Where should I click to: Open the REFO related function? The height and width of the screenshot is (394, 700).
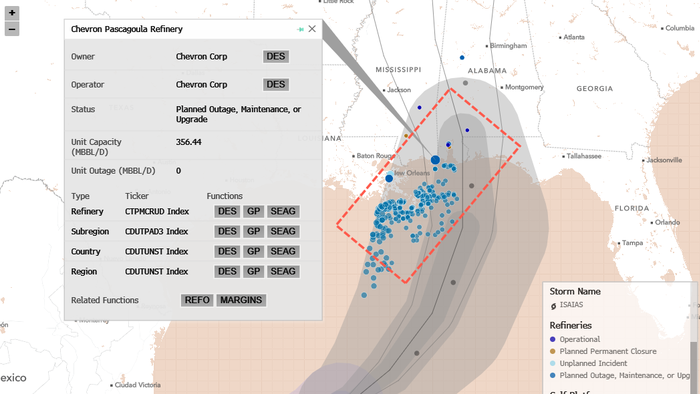[x=197, y=300]
